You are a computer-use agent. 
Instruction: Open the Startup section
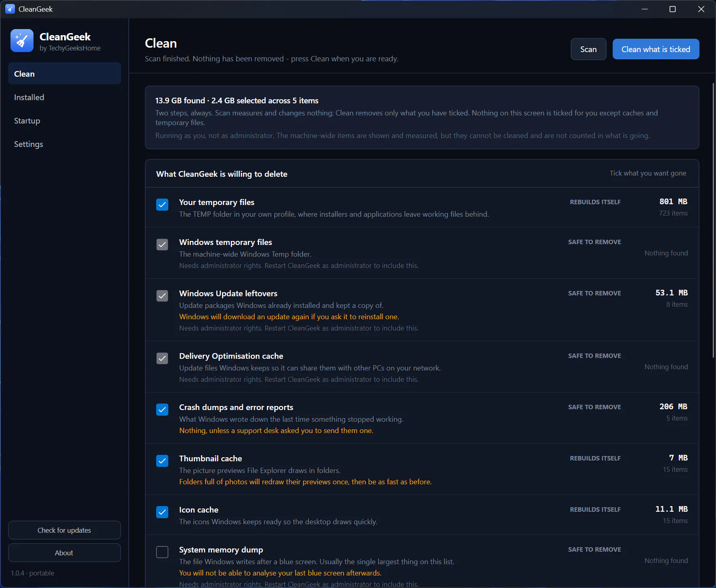[x=65, y=121]
